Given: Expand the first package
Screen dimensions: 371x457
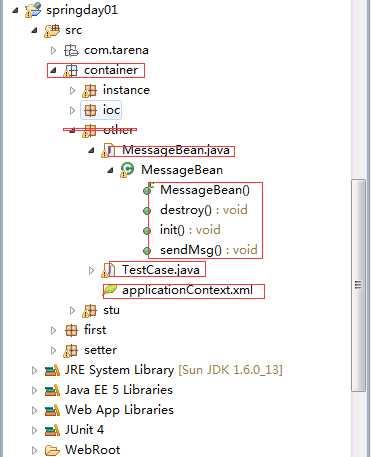Looking at the screenshot, I should click(x=53, y=330).
